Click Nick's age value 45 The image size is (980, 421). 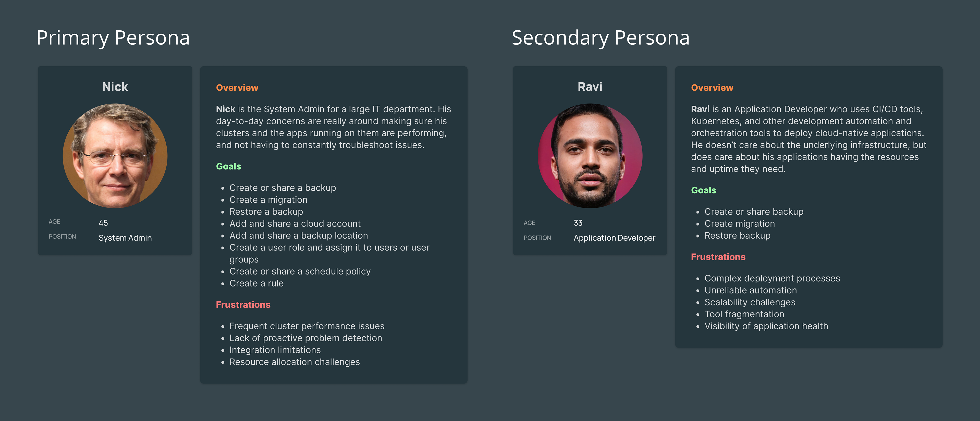tap(103, 223)
